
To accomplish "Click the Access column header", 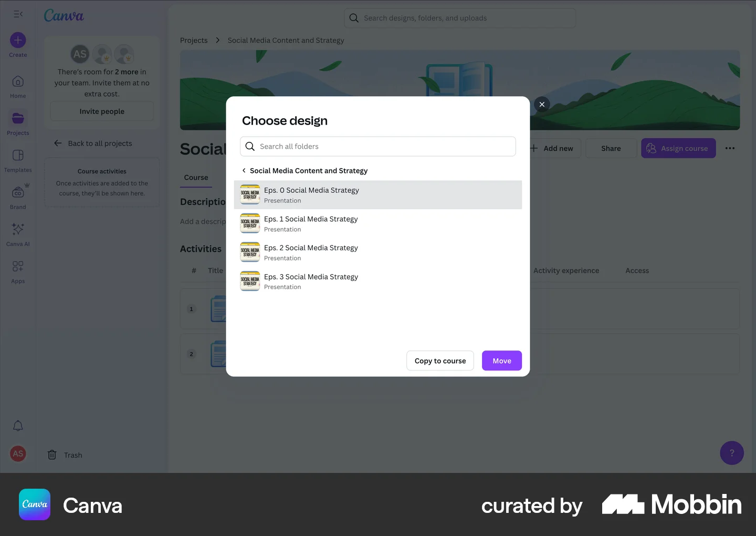I will [x=637, y=271].
